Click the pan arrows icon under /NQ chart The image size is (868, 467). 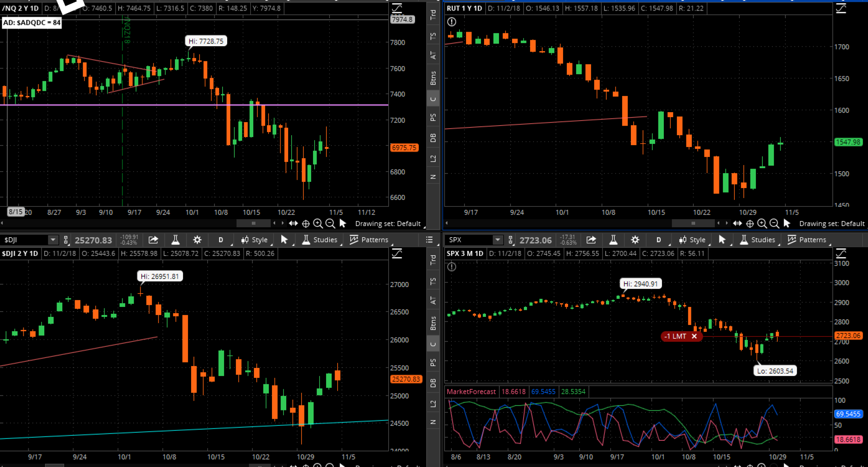click(x=293, y=224)
